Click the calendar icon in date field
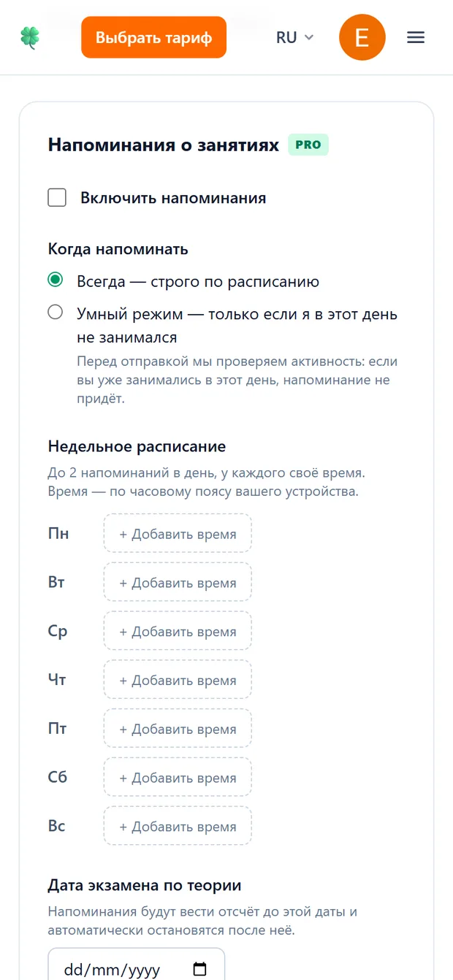This screenshot has width=453, height=980. click(199, 970)
